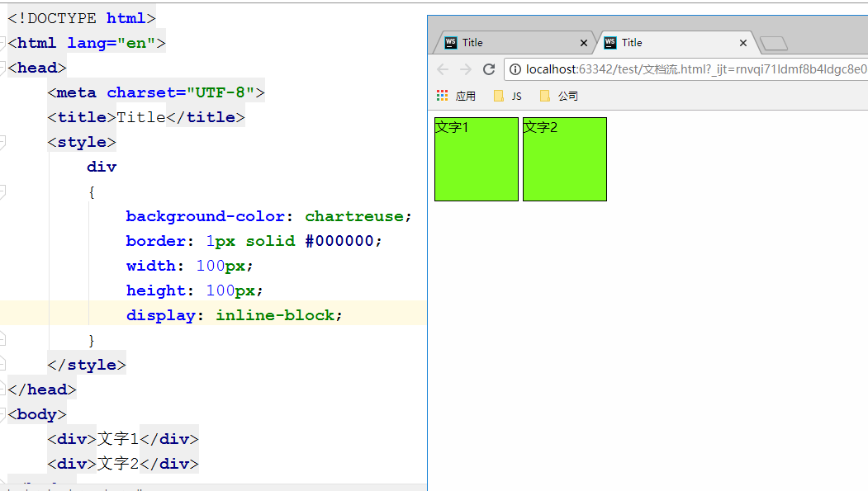Click the chartreuse color value

tap(354, 216)
